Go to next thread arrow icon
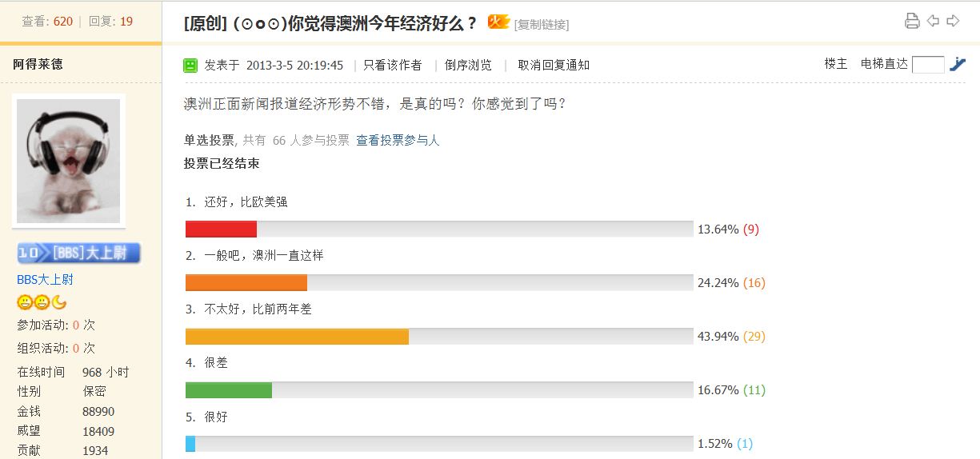980x459 pixels. pos(953,21)
